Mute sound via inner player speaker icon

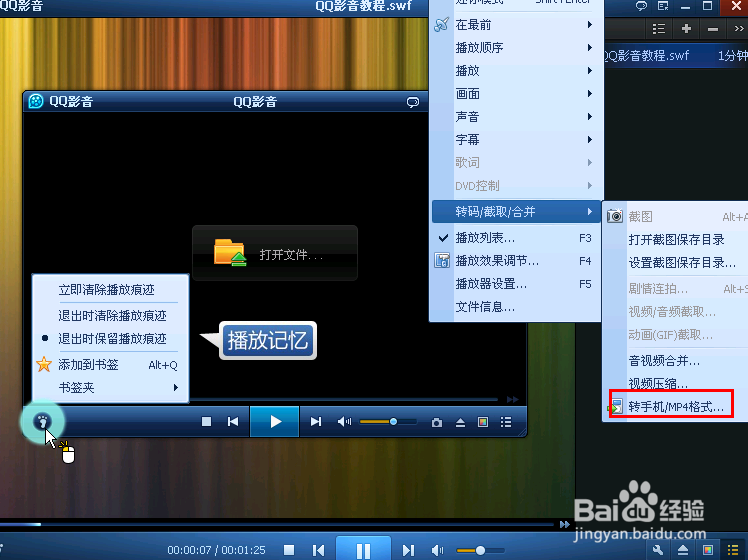pos(344,422)
